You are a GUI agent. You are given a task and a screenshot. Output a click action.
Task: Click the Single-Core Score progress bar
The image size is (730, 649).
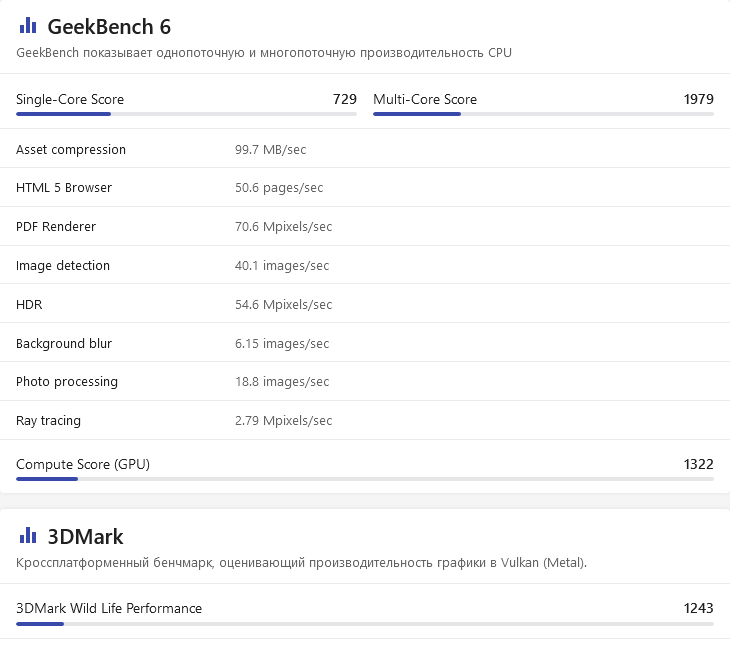point(186,114)
